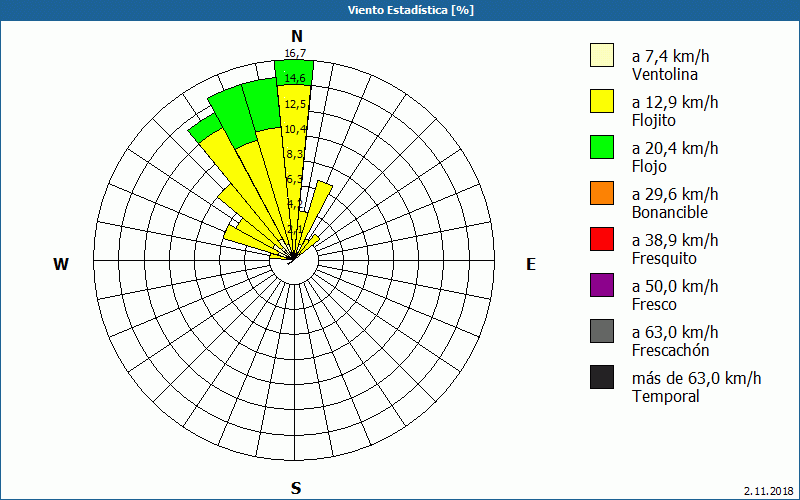Click the 'a 7,4 km/h' legend text
Image resolution: width=800 pixels, height=500 pixels.
click(670, 56)
